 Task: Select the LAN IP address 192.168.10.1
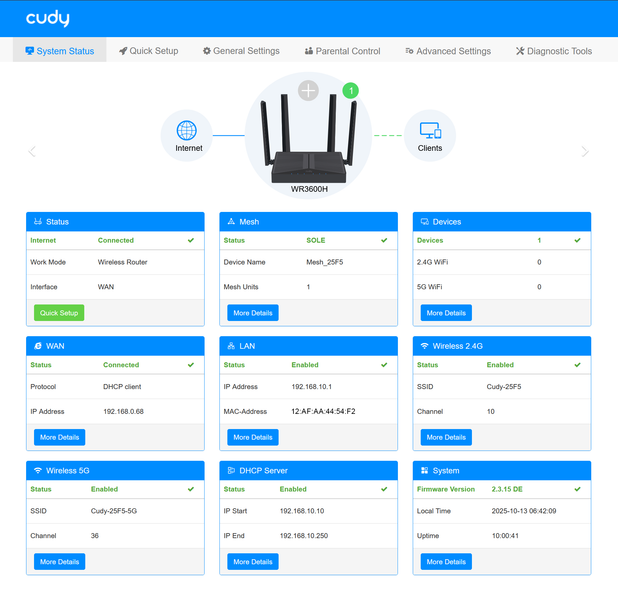pyautogui.click(x=311, y=386)
